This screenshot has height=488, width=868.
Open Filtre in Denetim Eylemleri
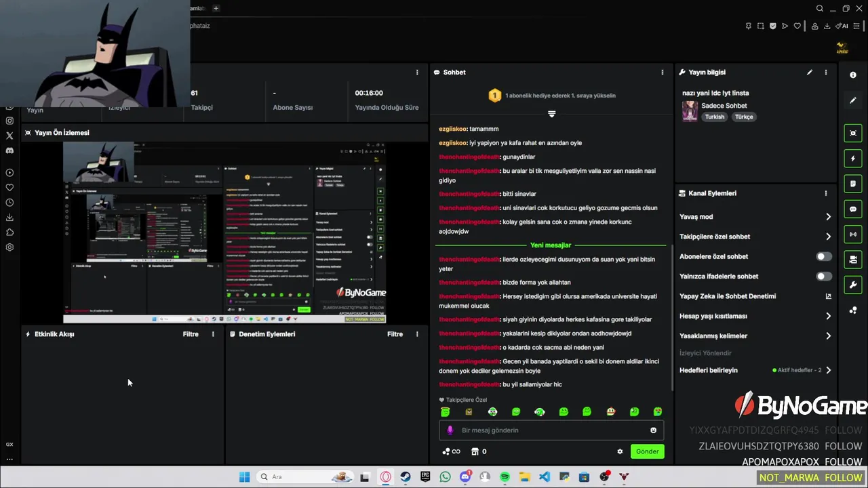click(395, 334)
